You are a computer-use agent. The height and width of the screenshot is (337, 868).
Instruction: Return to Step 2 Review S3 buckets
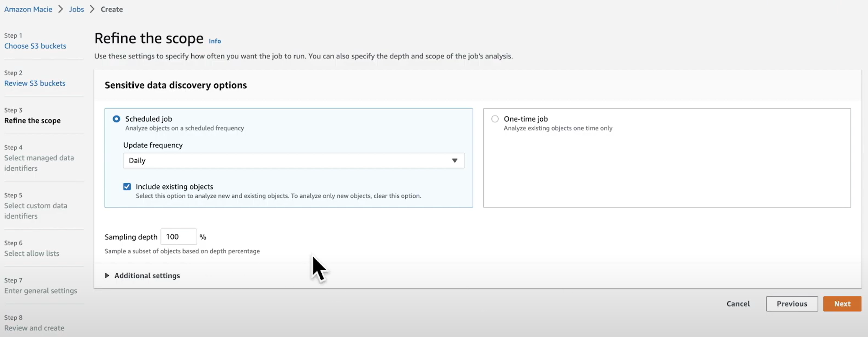[35, 83]
